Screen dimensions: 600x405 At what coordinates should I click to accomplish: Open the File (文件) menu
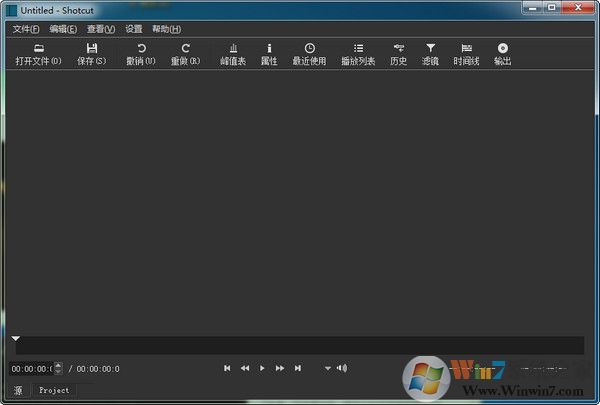pyautogui.click(x=26, y=29)
